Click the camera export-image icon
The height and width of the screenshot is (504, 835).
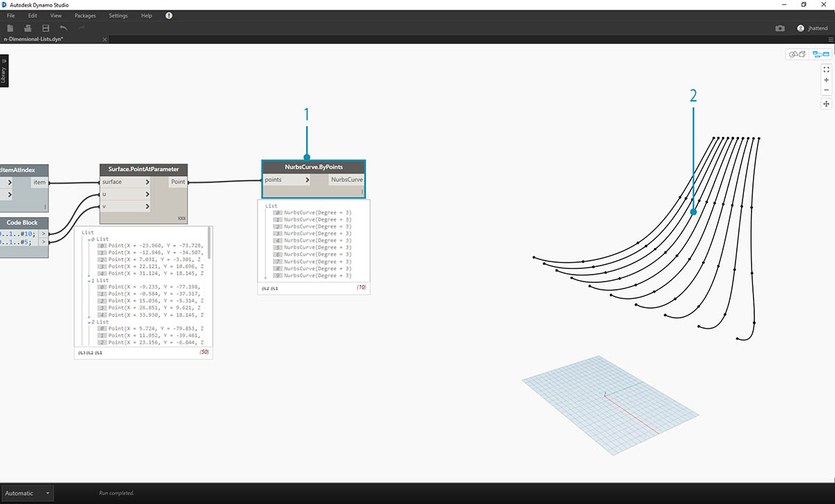[780, 28]
